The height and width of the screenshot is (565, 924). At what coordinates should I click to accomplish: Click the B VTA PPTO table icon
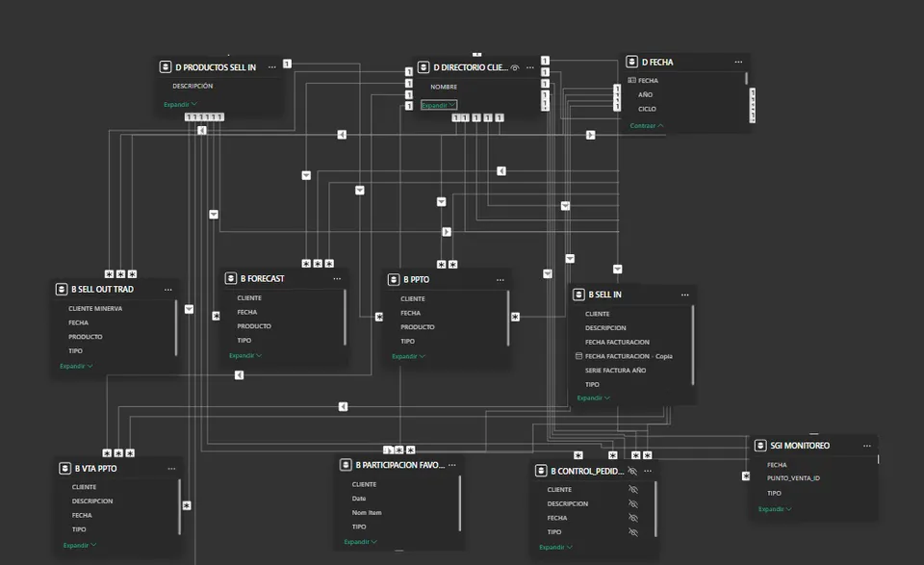click(64, 469)
